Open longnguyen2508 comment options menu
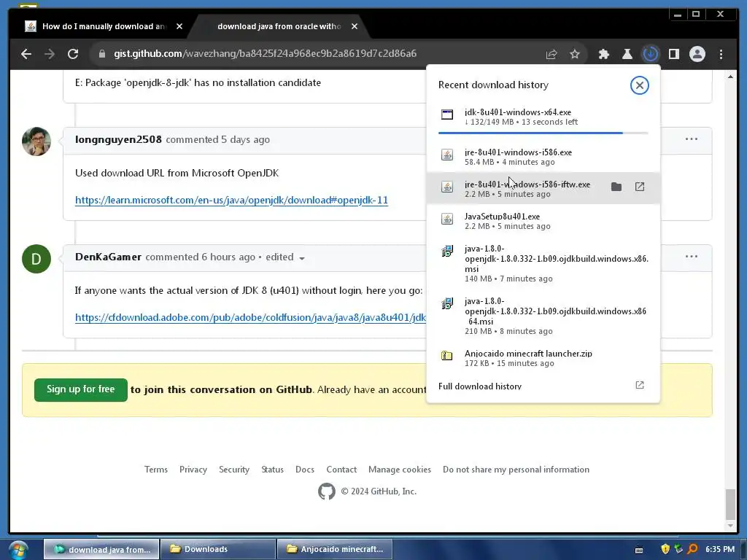Viewport: 747px width, 560px height. coord(692,139)
